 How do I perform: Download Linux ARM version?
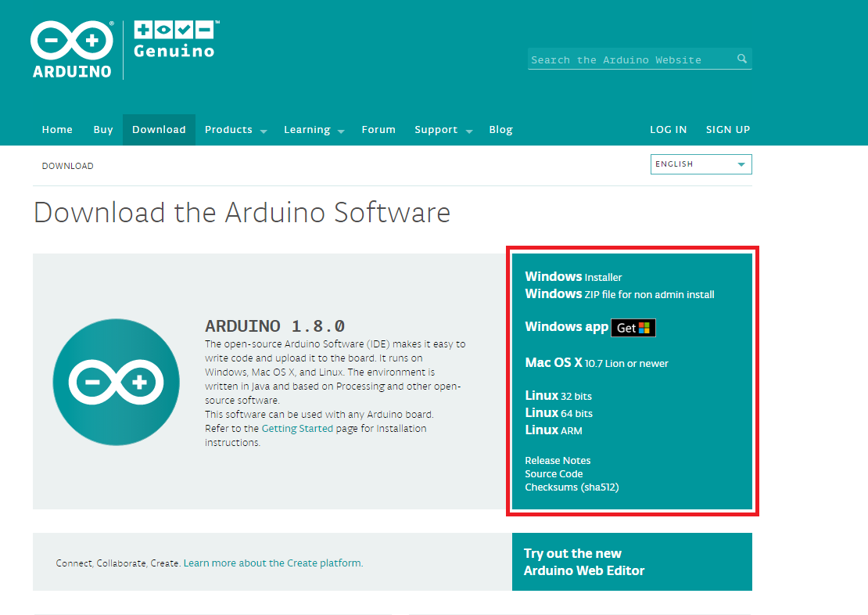point(554,430)
